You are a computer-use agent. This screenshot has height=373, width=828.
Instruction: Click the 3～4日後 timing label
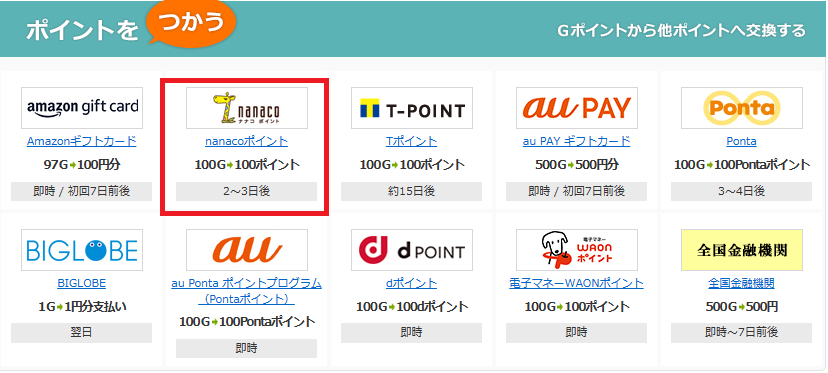[x=741, y=191]
